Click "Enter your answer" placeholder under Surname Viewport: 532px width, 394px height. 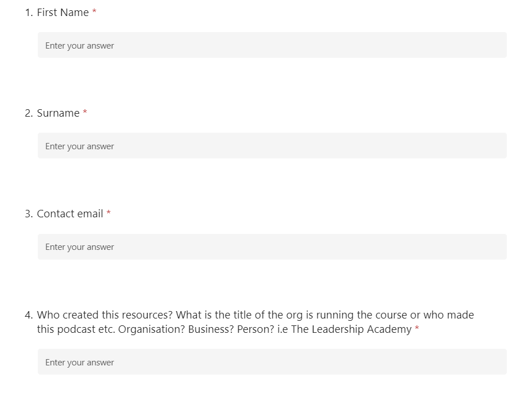click(80, 146)
